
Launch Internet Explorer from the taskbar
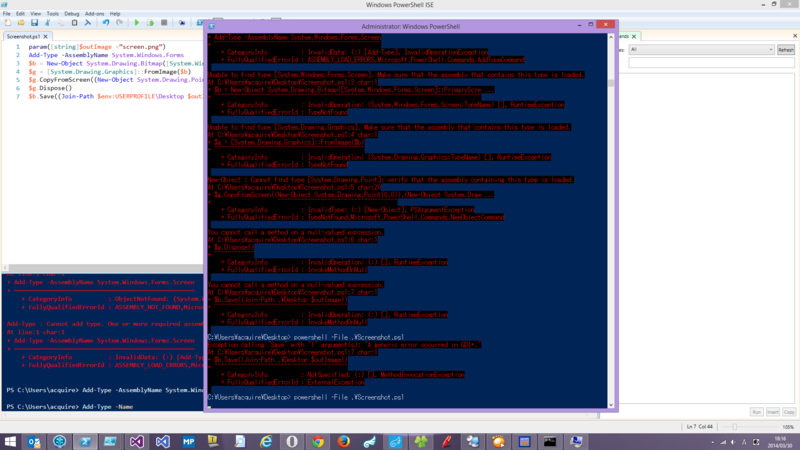pos(266,442)
